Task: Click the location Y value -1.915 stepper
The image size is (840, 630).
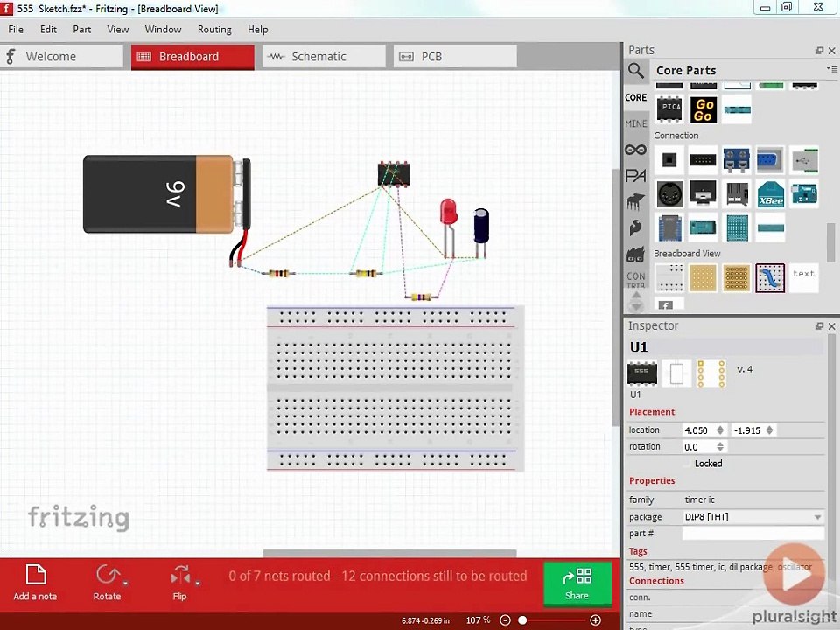Action: click(x=769, y=430)
